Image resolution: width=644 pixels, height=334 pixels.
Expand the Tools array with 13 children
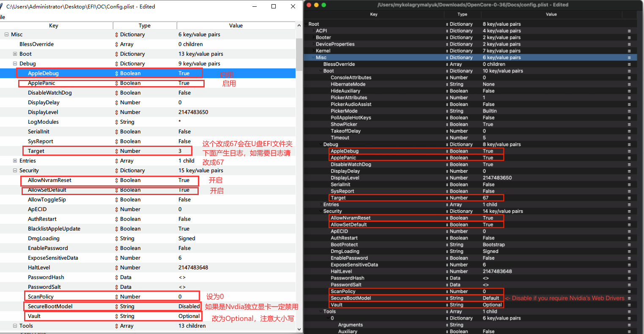pyautogui.click(x=15, y=326)
